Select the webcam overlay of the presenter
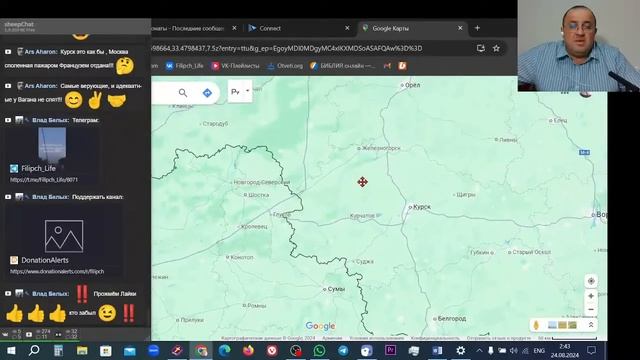Image resolution: width=640 pixels, height=360 pixels. coord(579,46)
